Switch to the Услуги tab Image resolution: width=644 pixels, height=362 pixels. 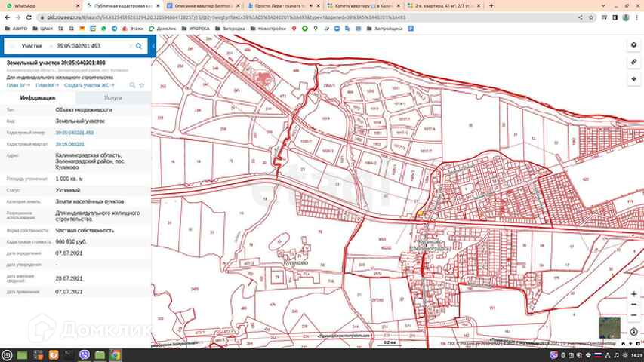113,98
